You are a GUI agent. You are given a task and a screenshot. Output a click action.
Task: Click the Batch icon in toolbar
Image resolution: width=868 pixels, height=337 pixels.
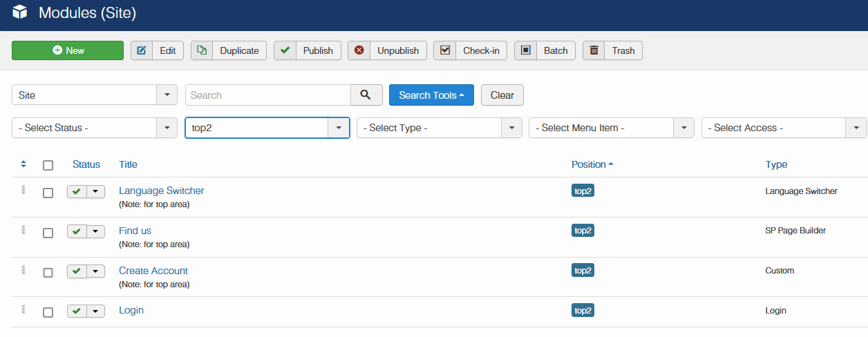[x=525, y=50]
